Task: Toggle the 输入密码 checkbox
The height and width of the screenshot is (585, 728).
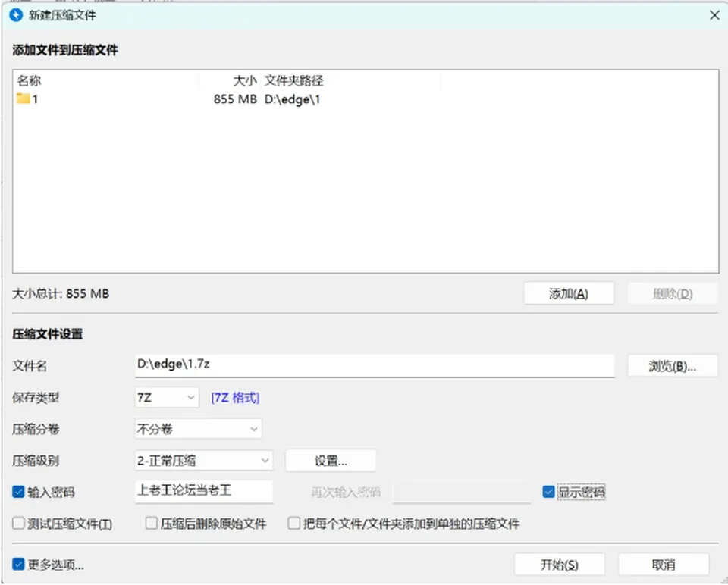Action: 18,492
